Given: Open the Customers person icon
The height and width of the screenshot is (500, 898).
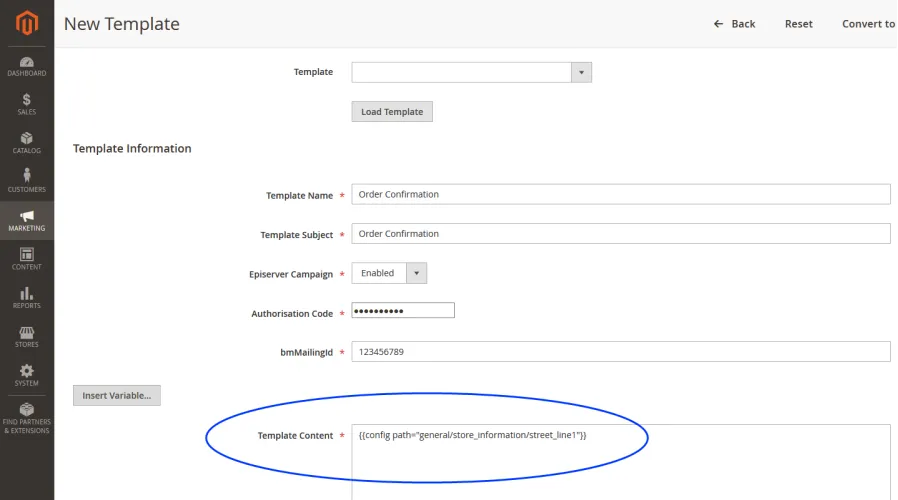Looking at the screenshot, I should (x=26, y=175).
